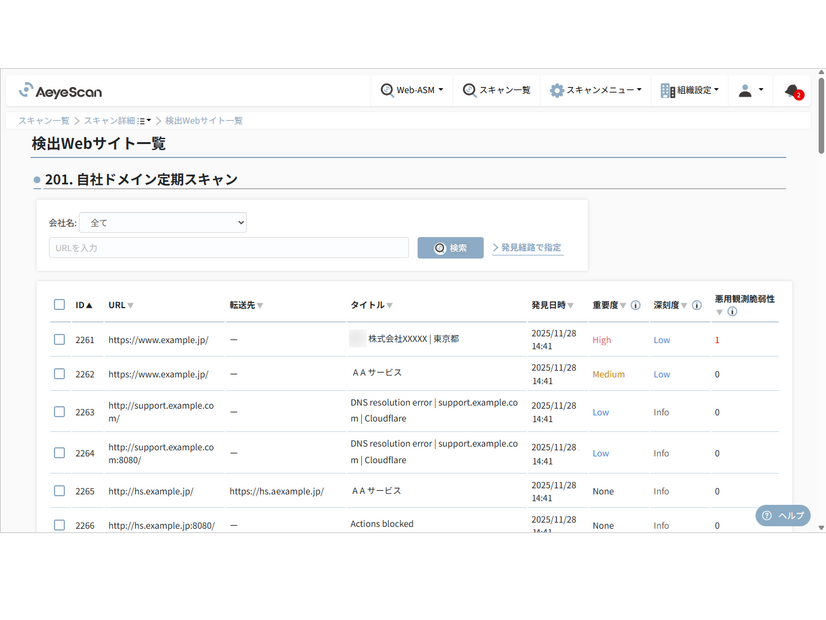Image resolution: width=826 pixels, height=620 pixels.
Task: Click the 発見経路で指定 link
Action: (527, 247)
